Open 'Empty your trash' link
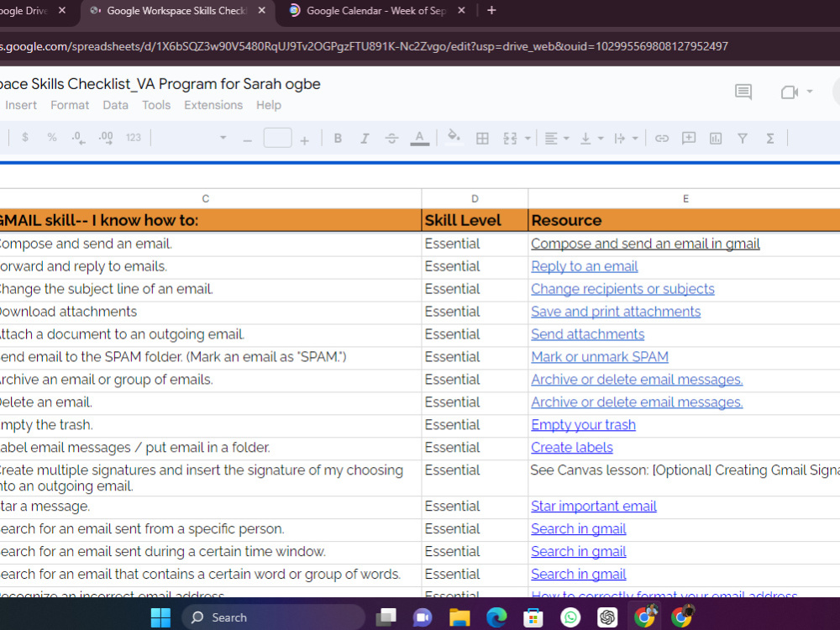 tap(583, 425)
